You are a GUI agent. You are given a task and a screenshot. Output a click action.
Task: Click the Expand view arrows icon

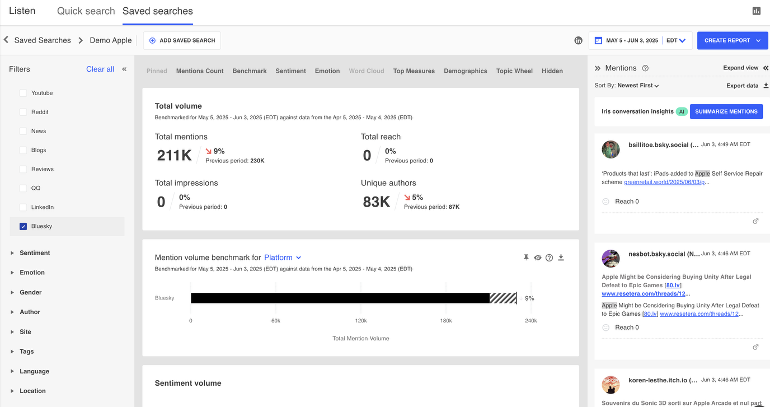pyautogui.click(x=765, y=68)
